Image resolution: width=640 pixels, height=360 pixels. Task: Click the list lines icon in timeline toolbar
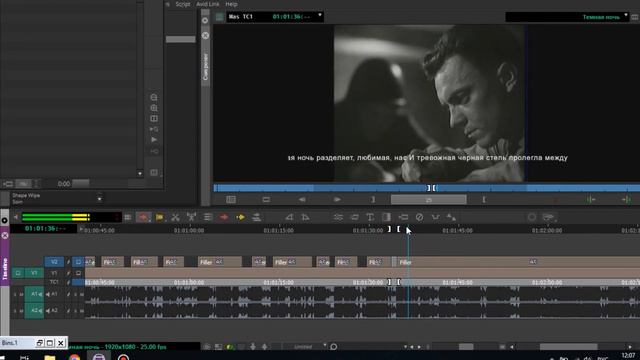tap(208, 217)
